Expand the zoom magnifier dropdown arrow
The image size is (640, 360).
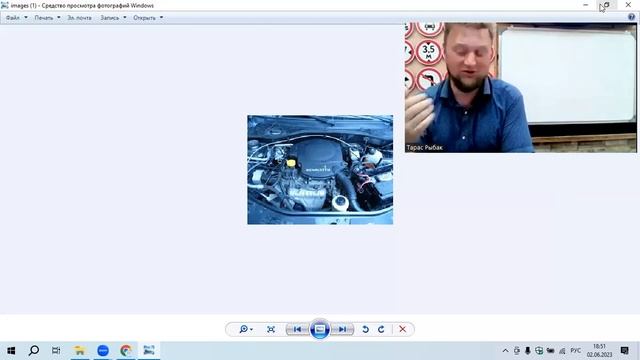point(251,329)
